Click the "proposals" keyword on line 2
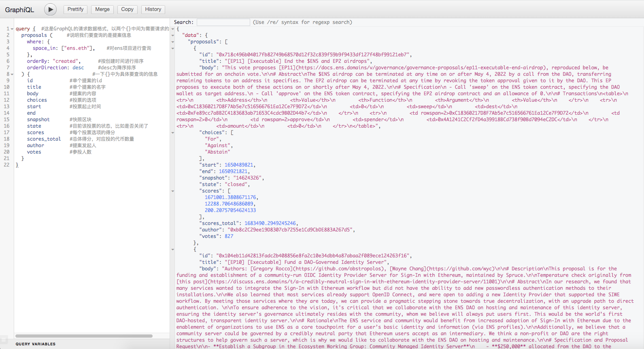The image size is (644, 349). coord(34,35)
